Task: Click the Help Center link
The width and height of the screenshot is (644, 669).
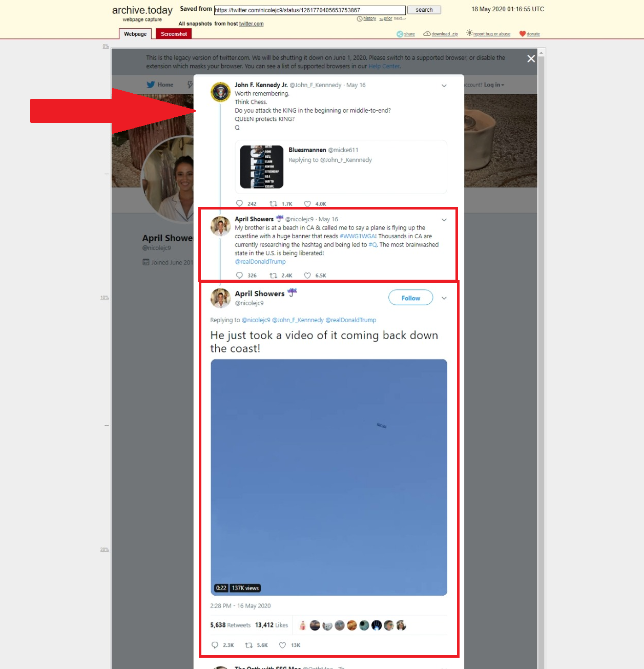Action: (x=384, y=66)
